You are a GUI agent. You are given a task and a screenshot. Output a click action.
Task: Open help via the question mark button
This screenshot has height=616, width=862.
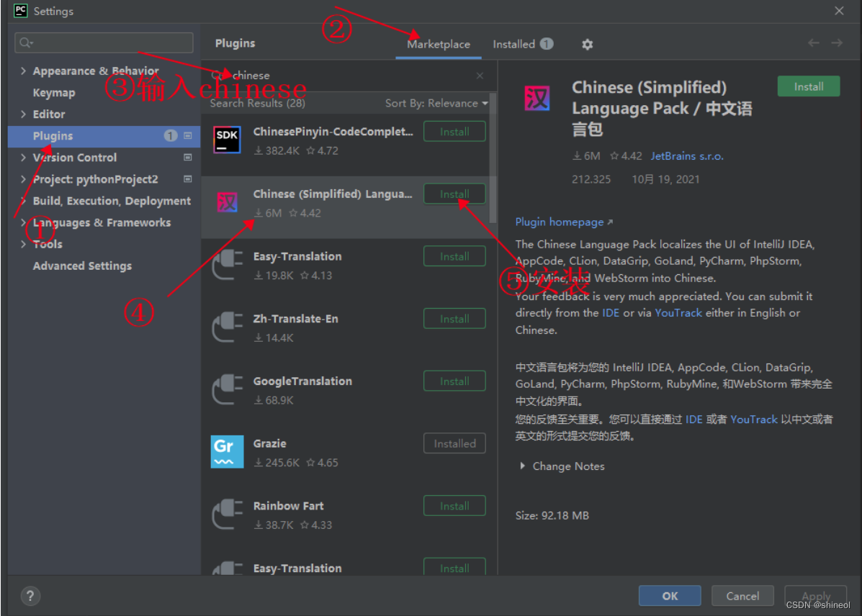pos(30,596)
